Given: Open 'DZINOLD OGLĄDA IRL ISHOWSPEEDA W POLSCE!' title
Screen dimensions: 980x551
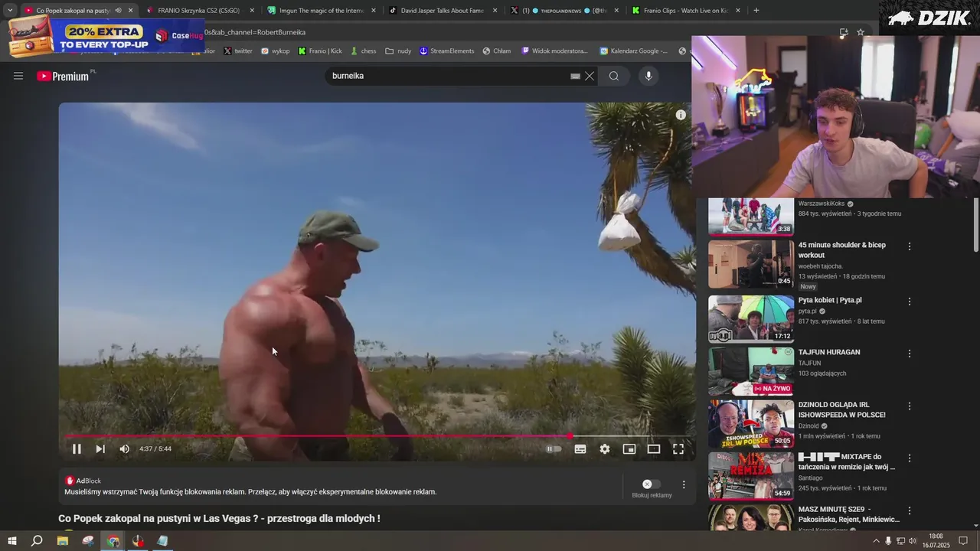Looking at the screenshot, I should click(842, 409).
